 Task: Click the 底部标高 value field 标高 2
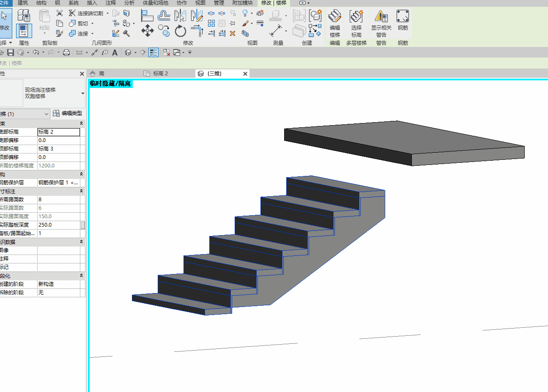(59, 132)
